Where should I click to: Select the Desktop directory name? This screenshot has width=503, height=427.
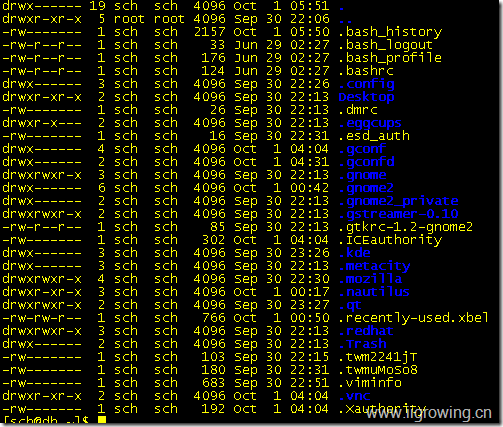[x=366, y=97]
